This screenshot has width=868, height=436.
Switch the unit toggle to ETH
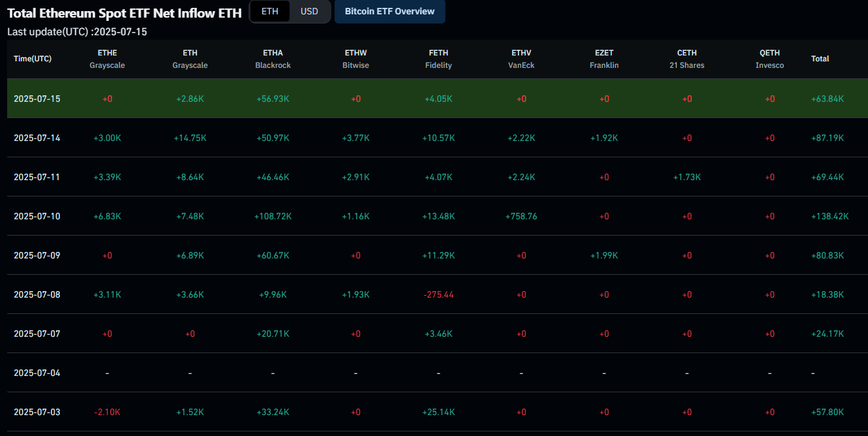270,12
